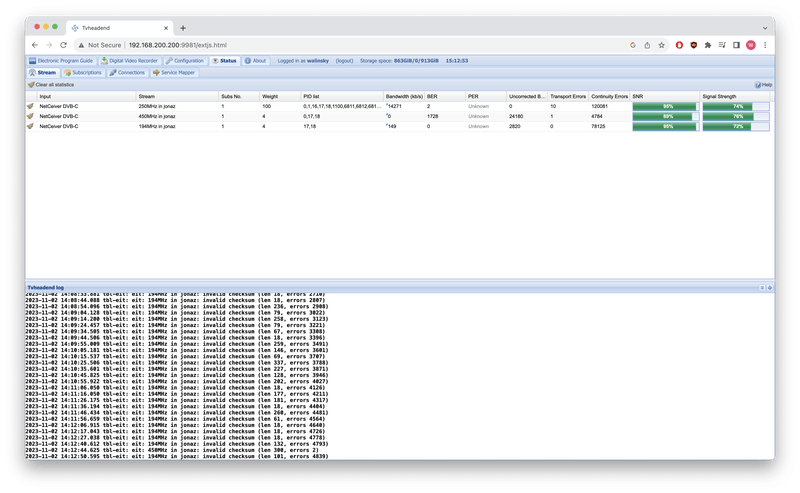Click the uncorrected blocks value 24180
Viewport: 800px width, 493px height.
(x=516, y=116)
